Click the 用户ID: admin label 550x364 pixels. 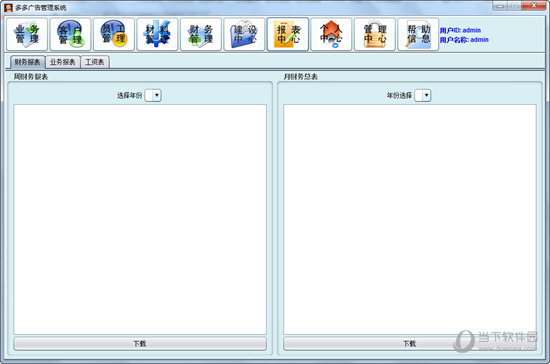click(460, 30)
